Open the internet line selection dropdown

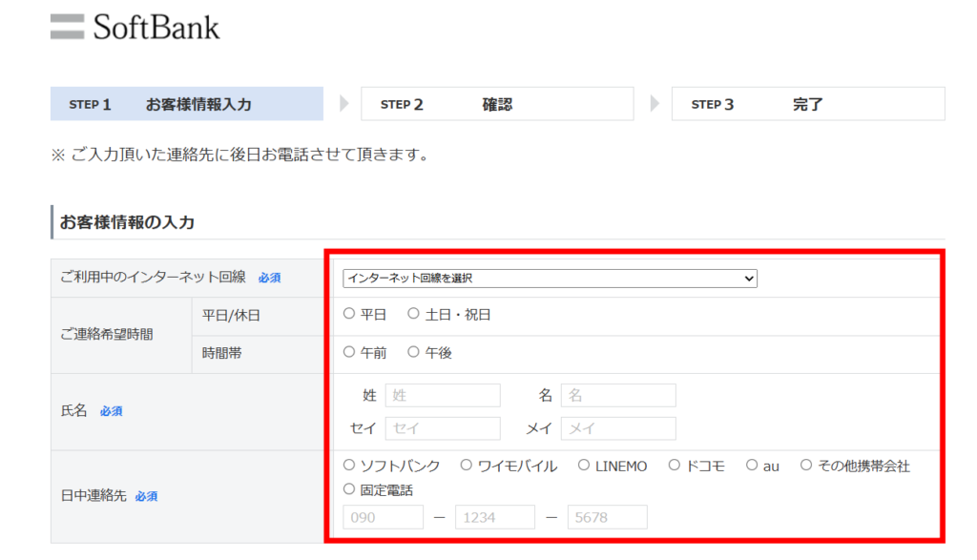[550, 279]
